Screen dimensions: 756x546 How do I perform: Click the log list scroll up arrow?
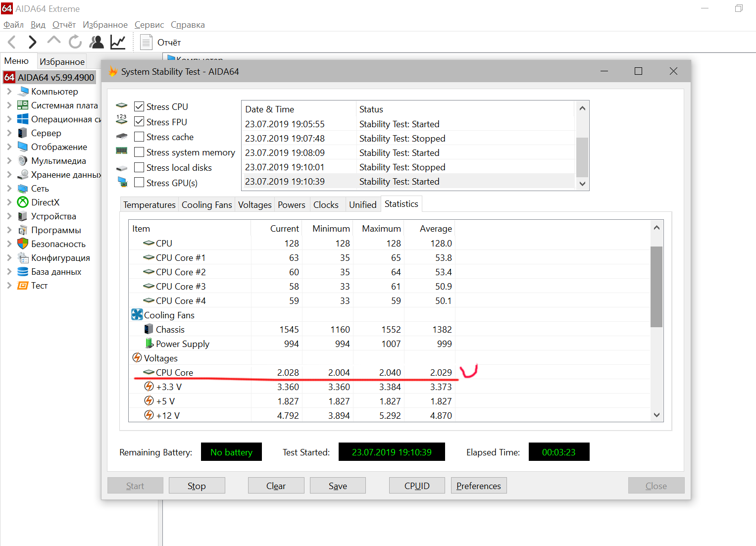582,108
